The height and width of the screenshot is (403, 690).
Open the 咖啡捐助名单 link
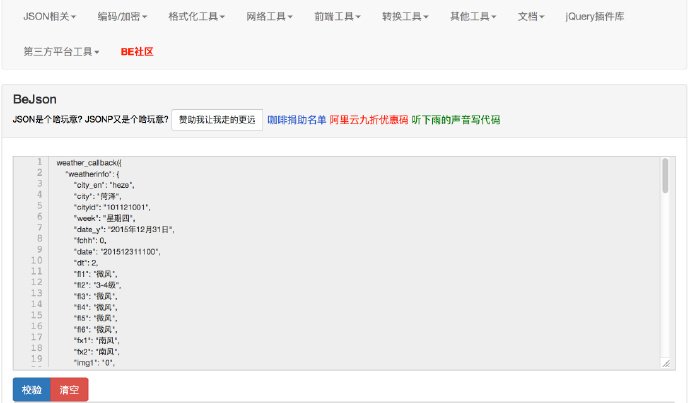pos(297,120)
